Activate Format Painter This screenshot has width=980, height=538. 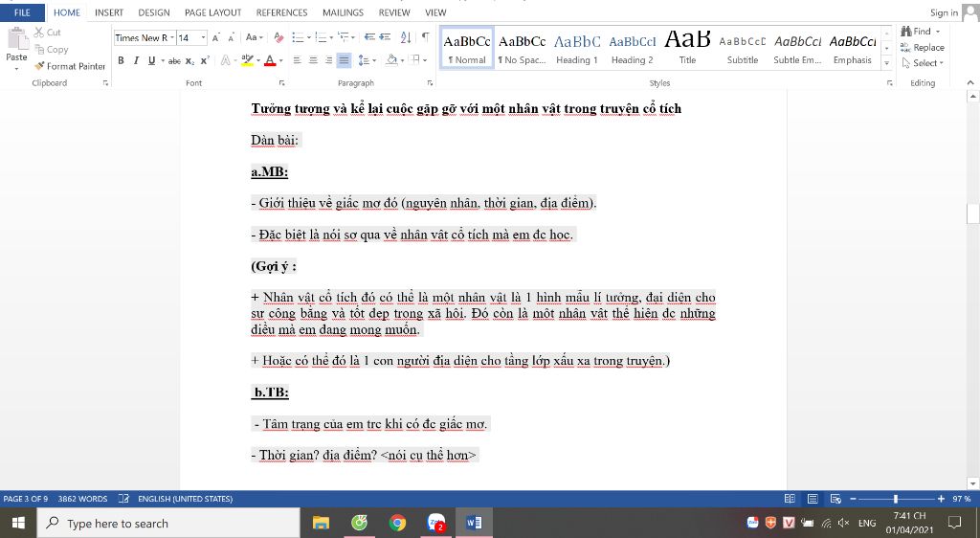coord(70,66)
